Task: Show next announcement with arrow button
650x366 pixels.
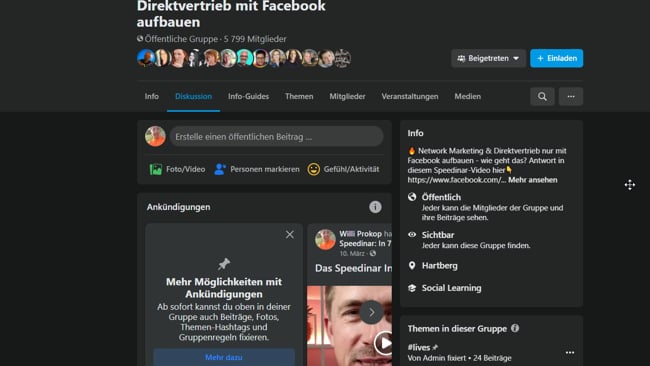Action: click(x=371, y=312)
